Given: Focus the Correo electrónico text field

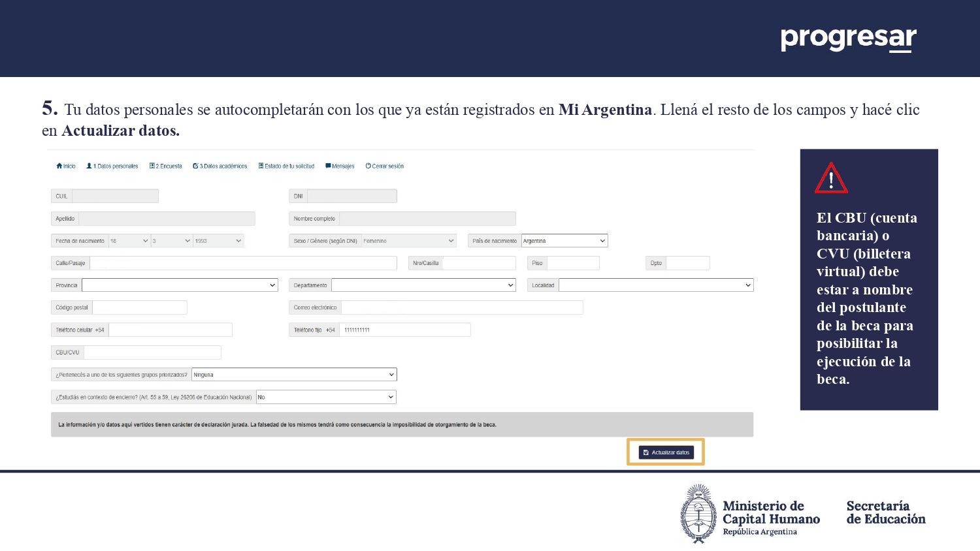Looking at the screenshot, I should pos(462,307).
